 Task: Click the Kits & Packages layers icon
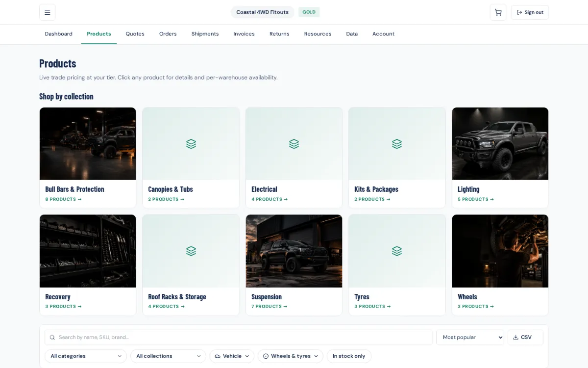click(x=397, y=144)
